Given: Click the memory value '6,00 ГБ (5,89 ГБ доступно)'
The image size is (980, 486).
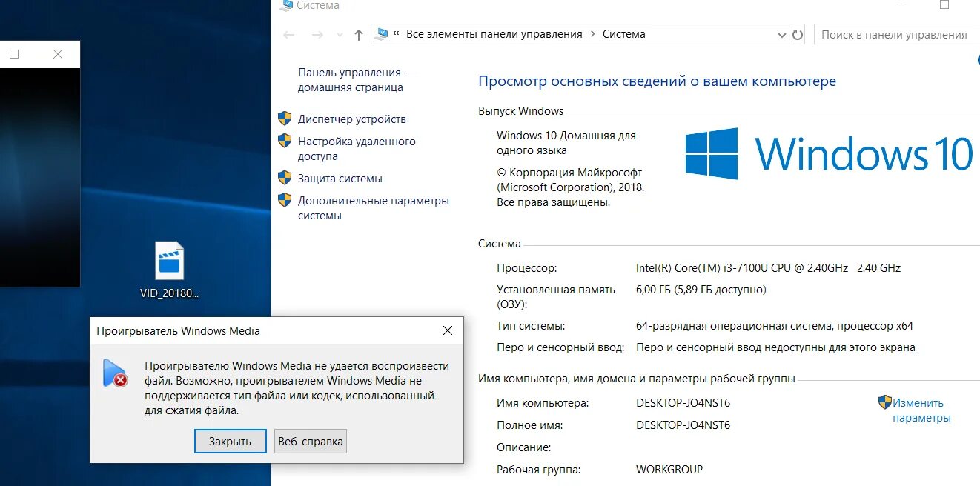Looking at the screenshot, I should click(701, 290).
